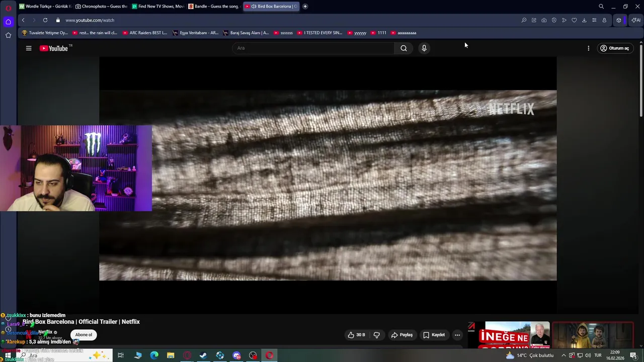Open Windows Task View in taskbar
This screenshot has height=362, width=644.
click(x=121, y=355)
